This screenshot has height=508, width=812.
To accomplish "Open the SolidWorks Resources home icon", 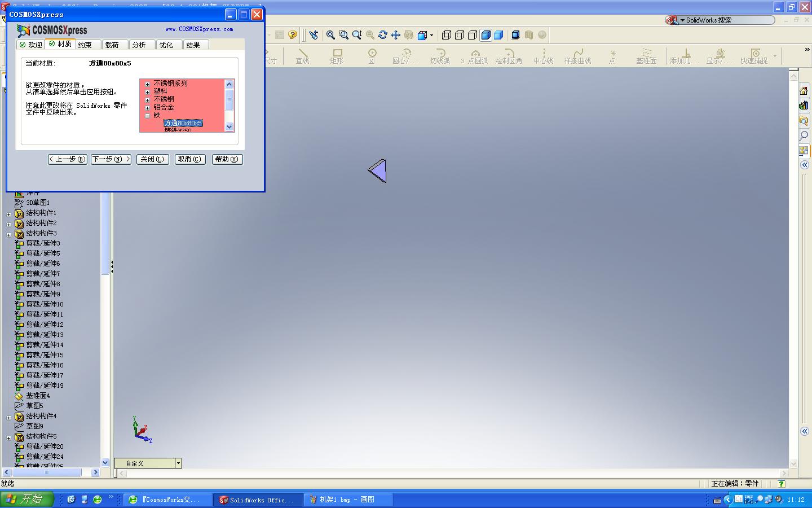I will (x=804, y=90).
